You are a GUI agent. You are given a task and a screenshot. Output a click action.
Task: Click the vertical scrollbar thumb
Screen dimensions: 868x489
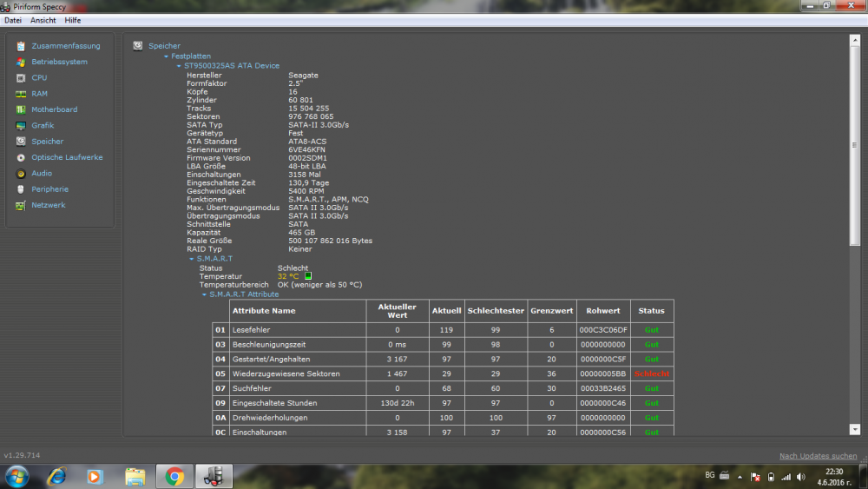tap(855, 146)
